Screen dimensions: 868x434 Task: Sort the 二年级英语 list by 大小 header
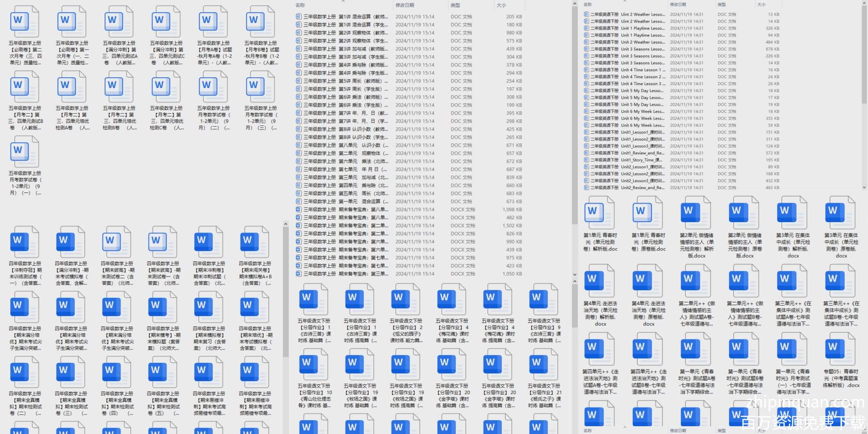761,4
